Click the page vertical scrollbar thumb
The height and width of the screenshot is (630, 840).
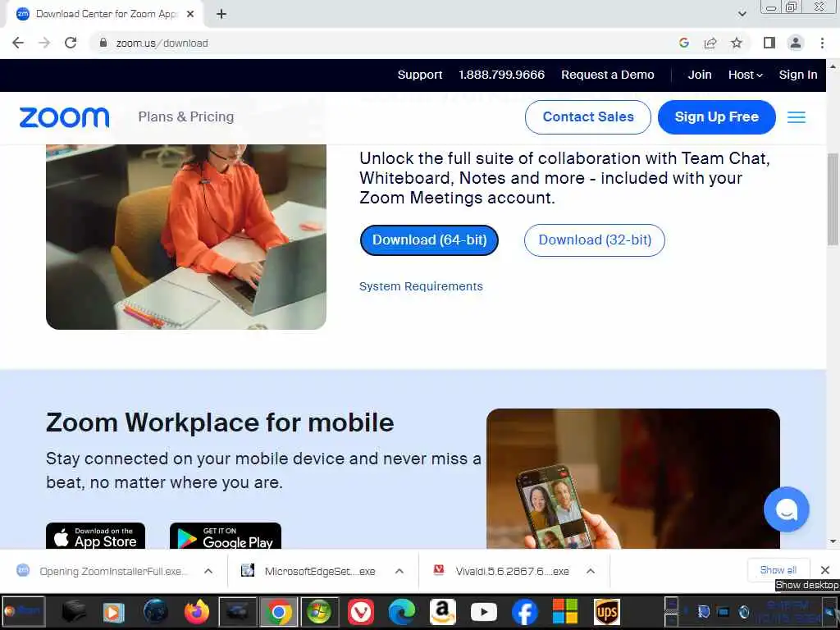(833, 199)
